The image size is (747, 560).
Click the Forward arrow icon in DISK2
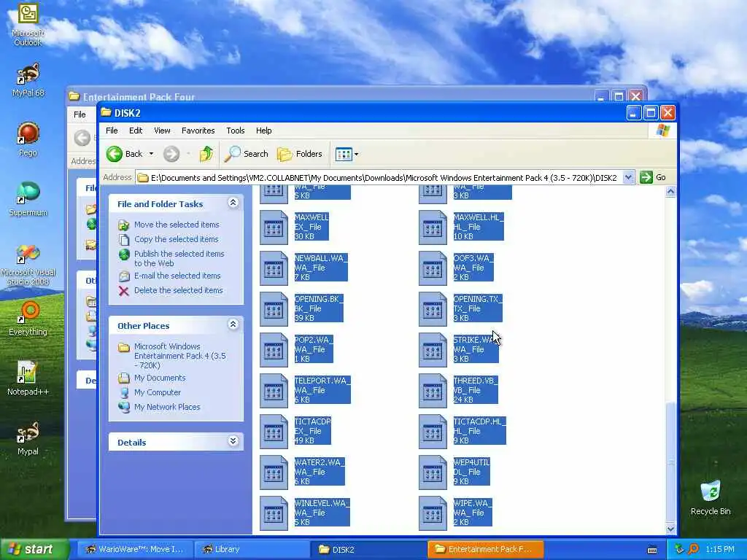pyautogui.click(x=171, y=154)
